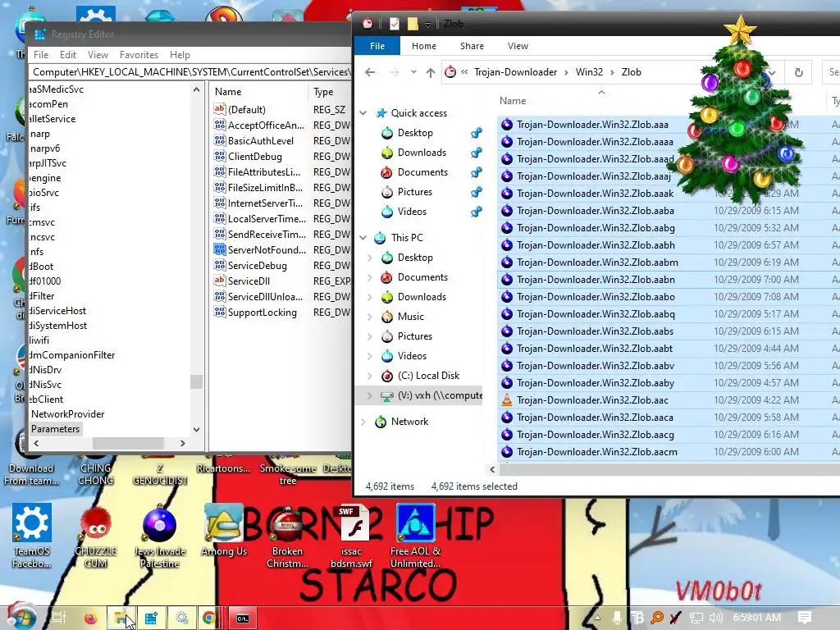Expand the Network node

[x=363, y=422]
